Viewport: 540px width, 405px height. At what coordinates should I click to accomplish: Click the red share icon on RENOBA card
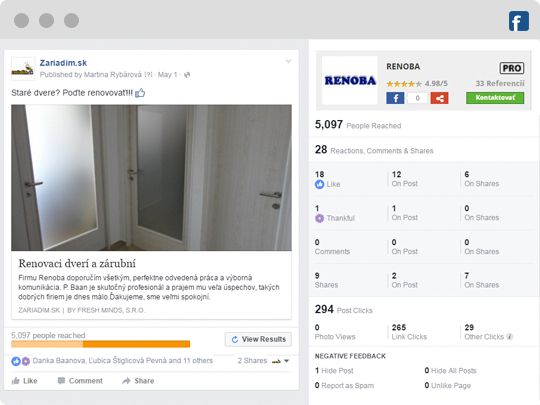(x=439, y=98)
